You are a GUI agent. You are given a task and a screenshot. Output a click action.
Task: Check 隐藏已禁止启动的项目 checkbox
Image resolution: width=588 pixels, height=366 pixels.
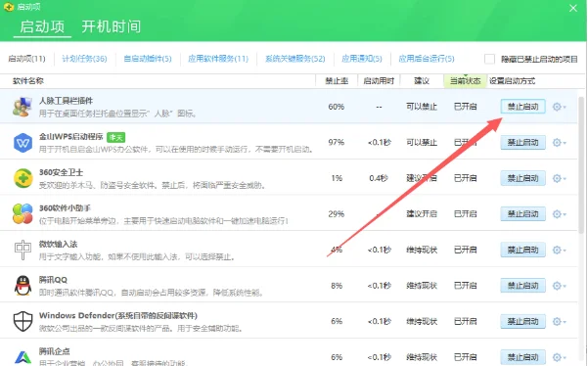coord(489,59)
